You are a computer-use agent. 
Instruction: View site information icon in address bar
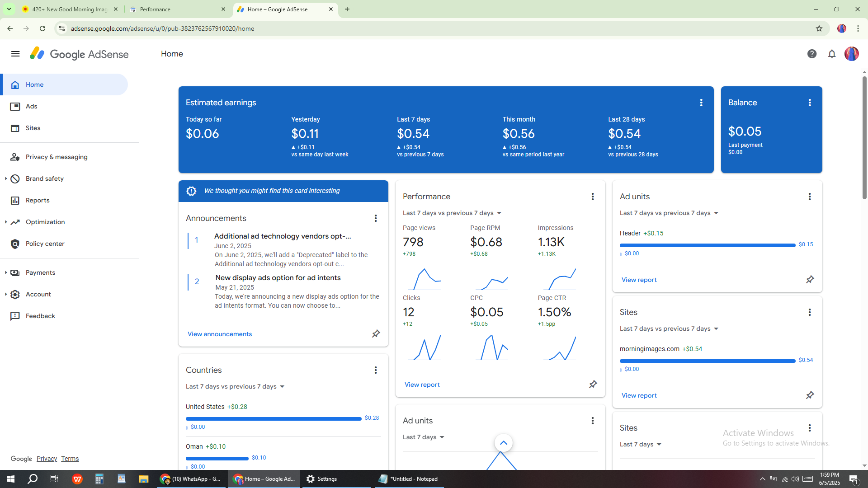pyautogui.click(x=62, y=28)
